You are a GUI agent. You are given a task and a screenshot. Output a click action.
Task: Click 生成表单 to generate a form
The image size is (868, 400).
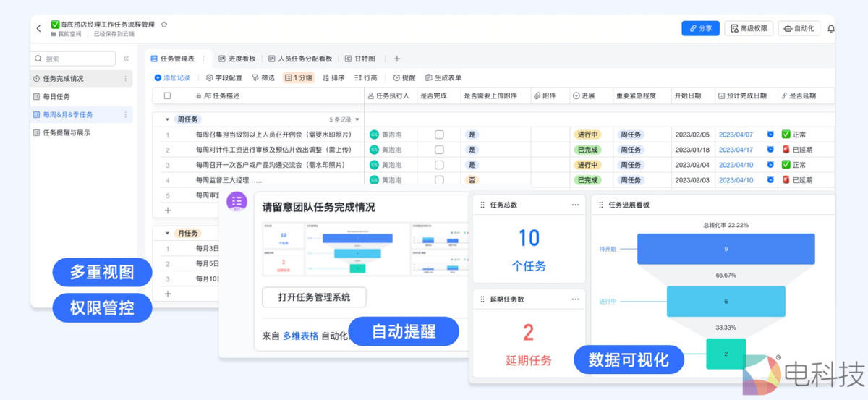tap(443, 77)
